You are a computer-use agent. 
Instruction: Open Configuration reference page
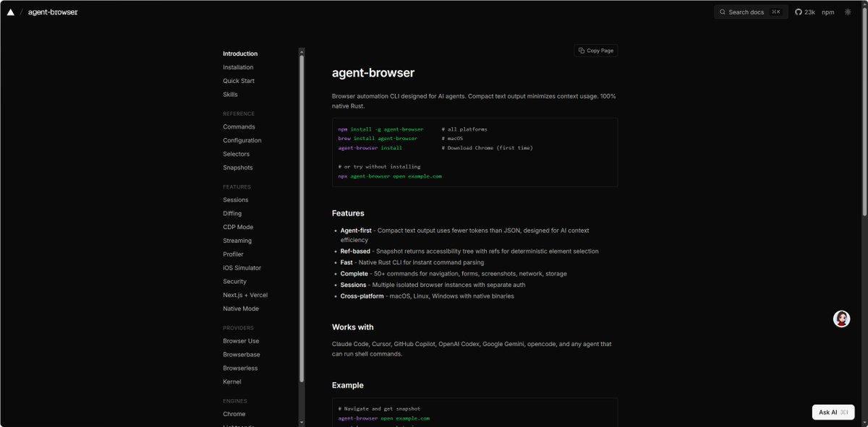242,141
